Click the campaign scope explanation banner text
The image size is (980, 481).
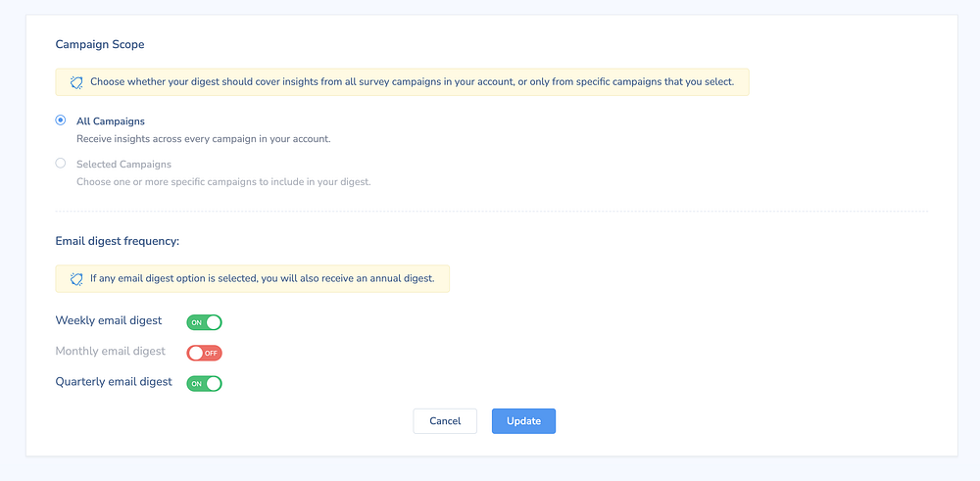click(x=412, y=82)
